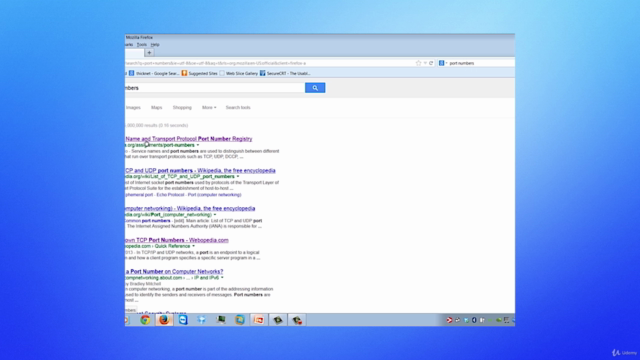Screen dimensions: 640x360
Task: Reload the page with the refresh icon
Action: [431, 63]
